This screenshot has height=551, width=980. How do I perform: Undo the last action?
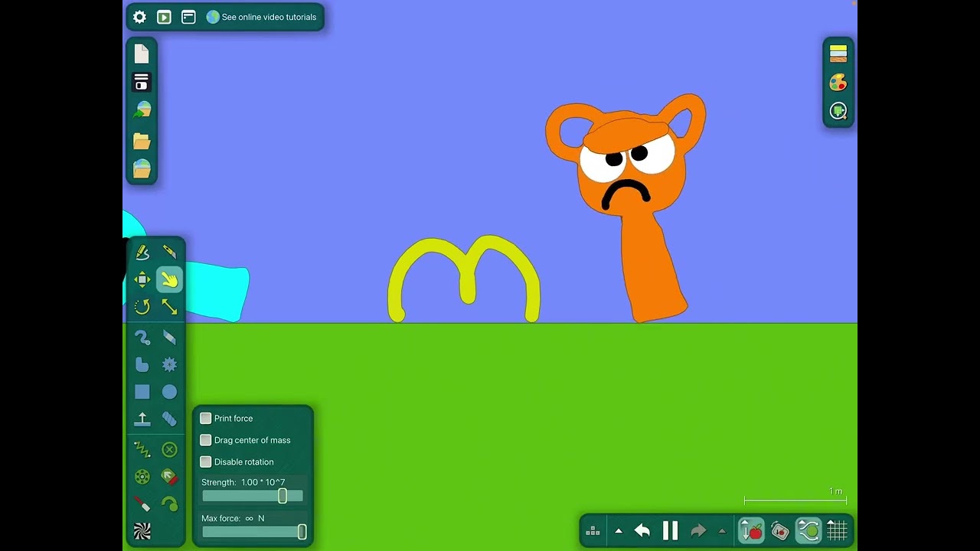point(642,530)
